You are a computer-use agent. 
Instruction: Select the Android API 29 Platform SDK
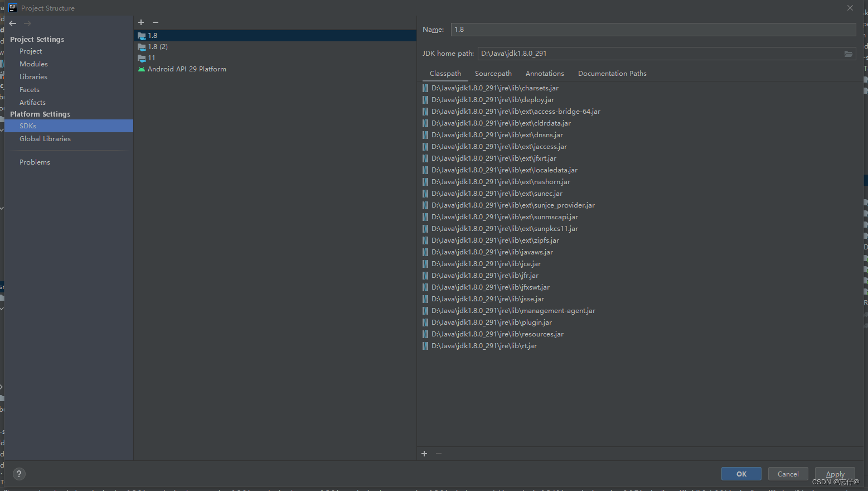click(x=187, y=69)
